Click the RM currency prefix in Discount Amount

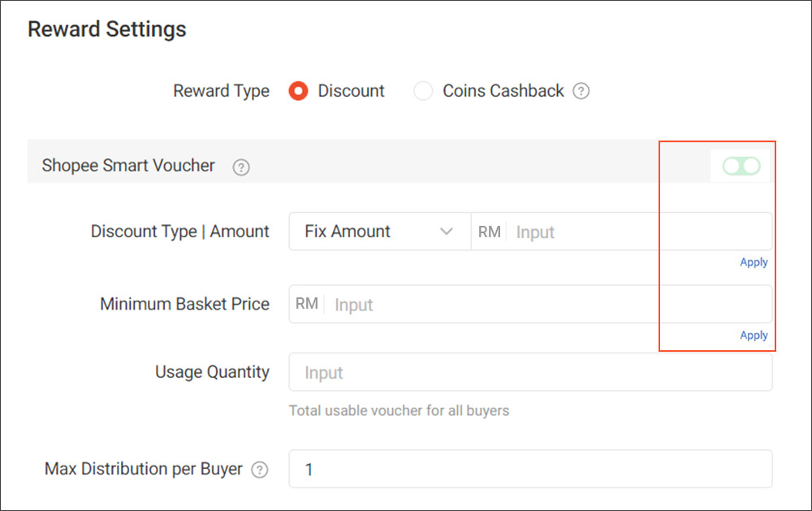(x=488, y=232)
